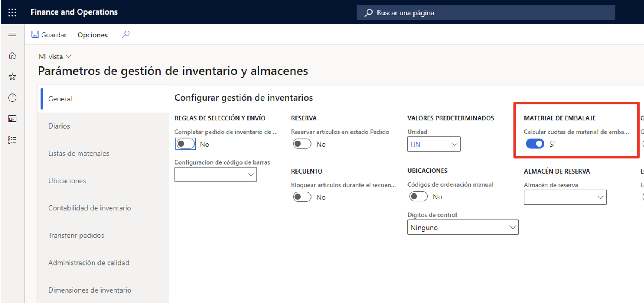This screenshot has width=644, height=303.
Task: Open the app launcher waffle icon
Action: 12,12
